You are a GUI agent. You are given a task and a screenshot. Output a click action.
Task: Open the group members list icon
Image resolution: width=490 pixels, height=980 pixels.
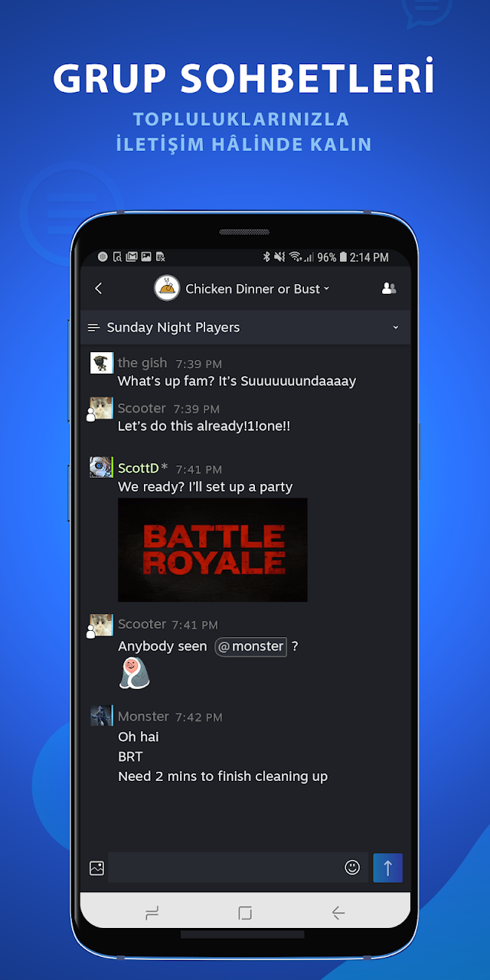click(x=389, y=289)
